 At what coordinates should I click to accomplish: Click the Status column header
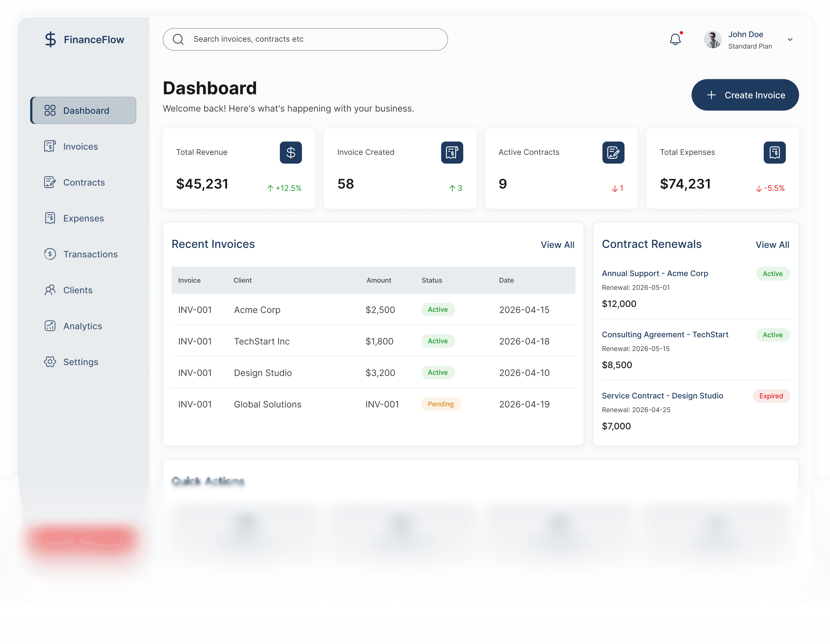(432, 280)
